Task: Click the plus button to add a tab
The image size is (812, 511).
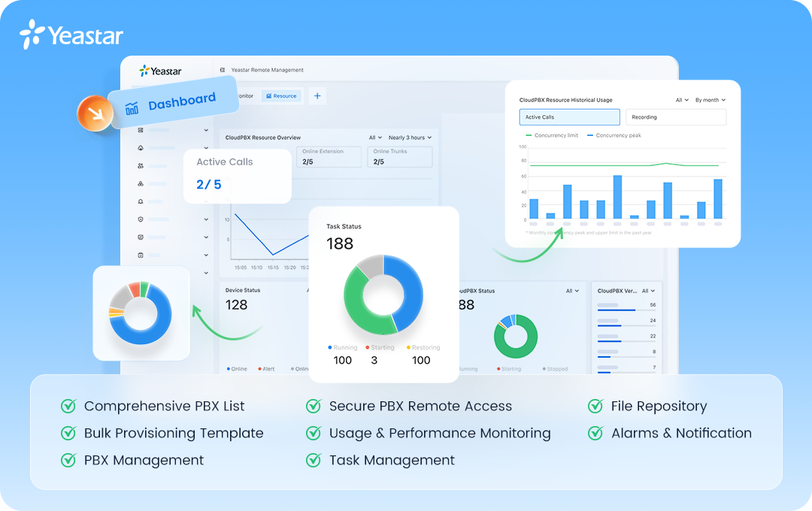Action: pyautogui.click(x=317, y=96)
